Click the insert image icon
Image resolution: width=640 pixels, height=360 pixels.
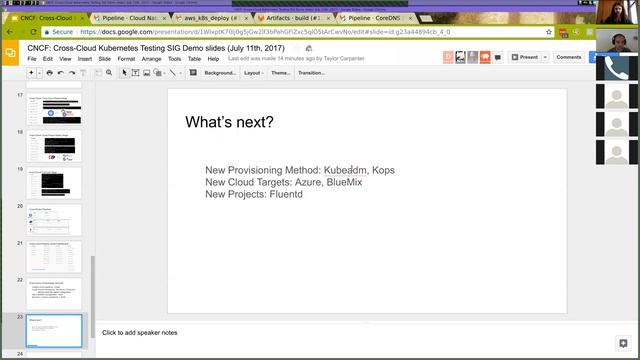click(x=147, y=73)
